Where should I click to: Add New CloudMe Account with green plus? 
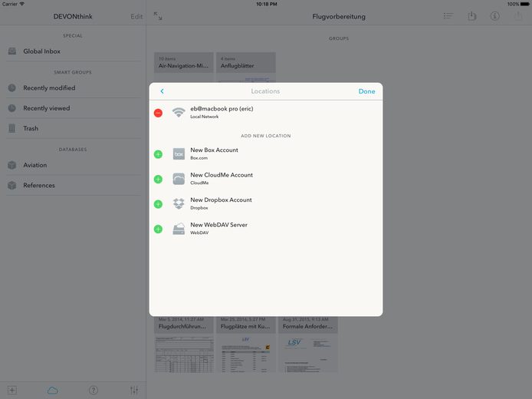coord(158,179)
